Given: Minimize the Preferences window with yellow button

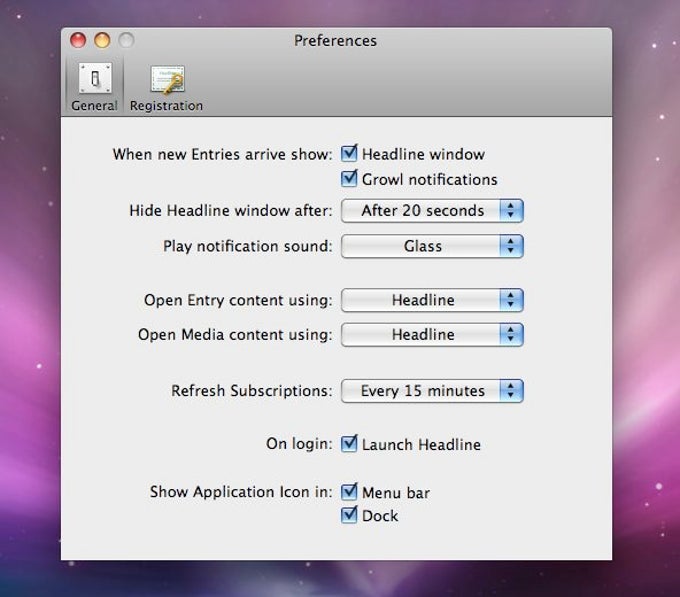Looking at the screenshot, I should point(102,40).
